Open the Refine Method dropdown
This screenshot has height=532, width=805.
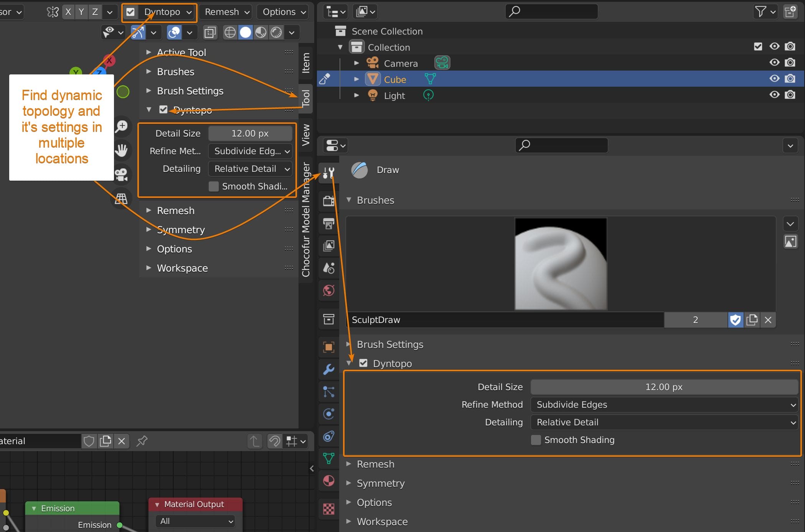(665, 405)
